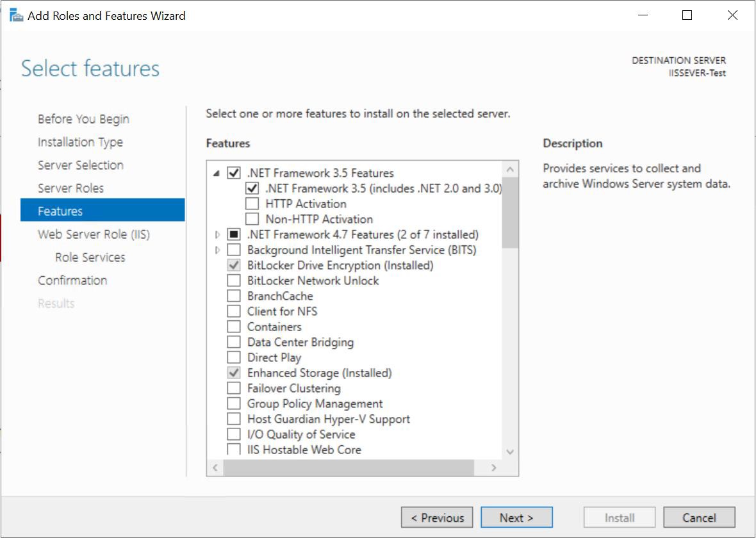
Task: Jump to the Confirmation step
Action: point(72,281)
